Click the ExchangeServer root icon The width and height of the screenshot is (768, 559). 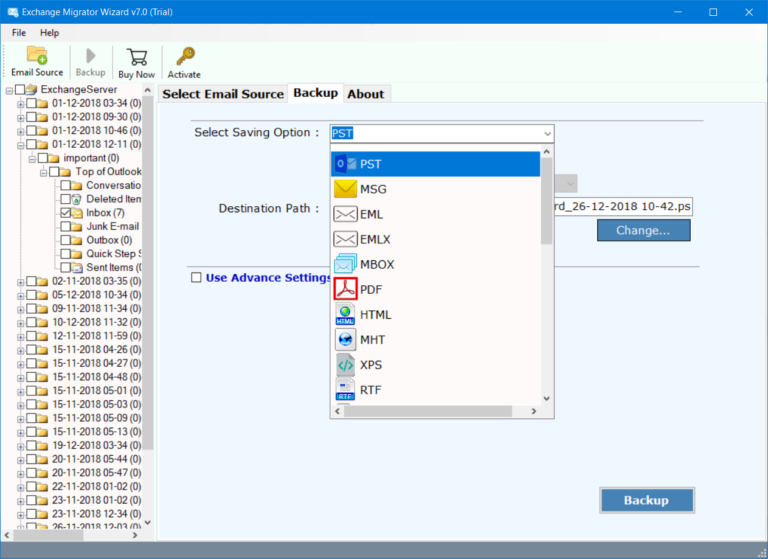tap(32, 89)
